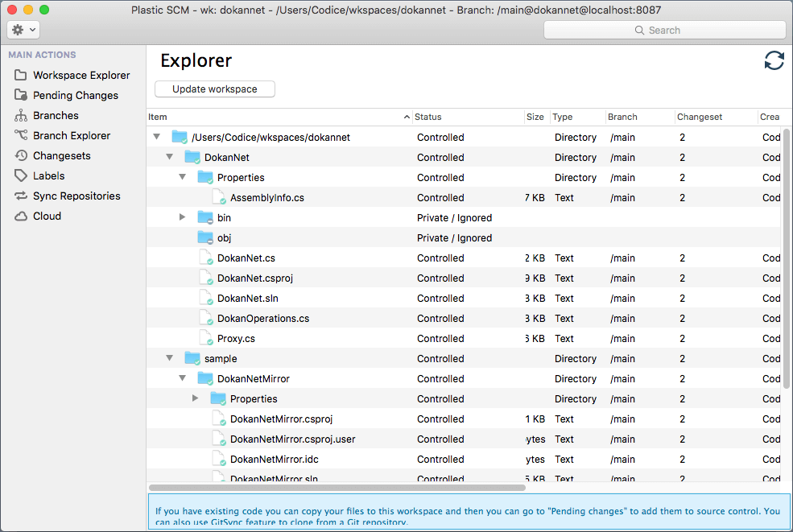Click the Update workspace button
Viewport: 793px width, 532px height.
pos(214,89)
